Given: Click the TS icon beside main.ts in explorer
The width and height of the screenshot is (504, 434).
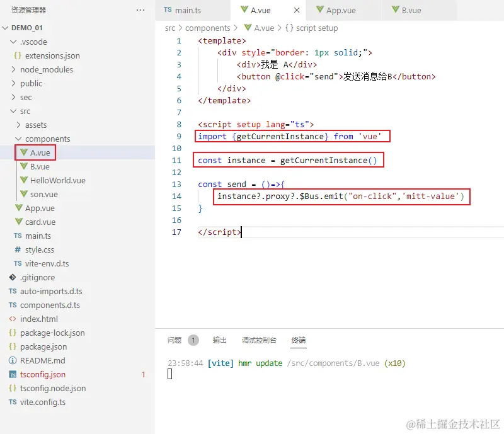Looking at the screenshot, I should coord(18,236).
